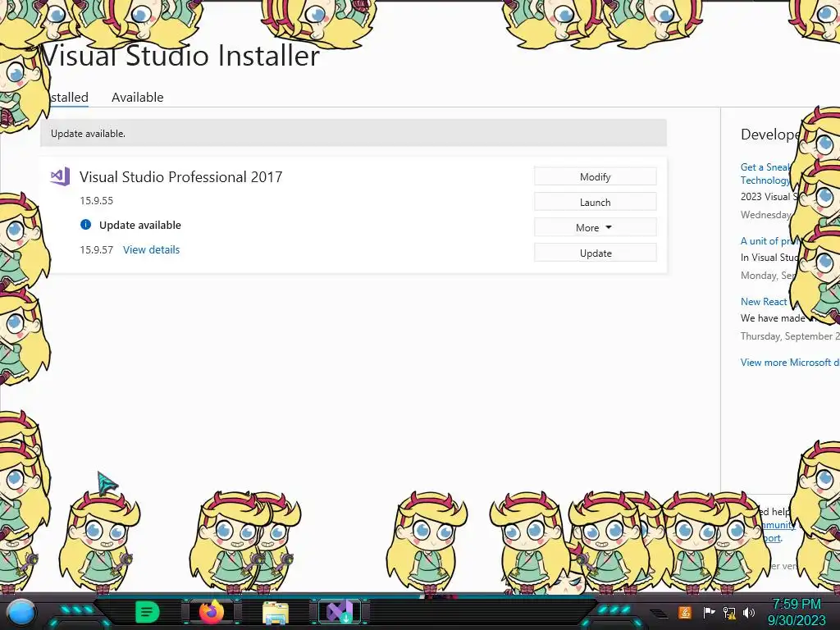
Task: Open the Action Center flag icon
Action: pyautogui.click(x=709, y=612)
